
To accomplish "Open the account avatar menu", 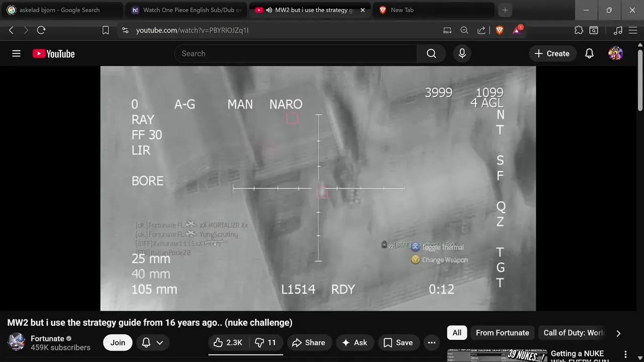I will pos(615,53).
